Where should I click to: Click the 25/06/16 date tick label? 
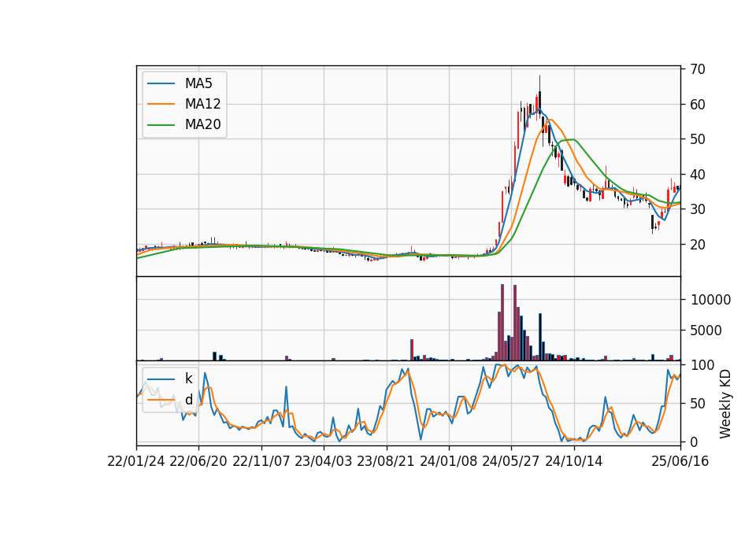tap(680, 461)
